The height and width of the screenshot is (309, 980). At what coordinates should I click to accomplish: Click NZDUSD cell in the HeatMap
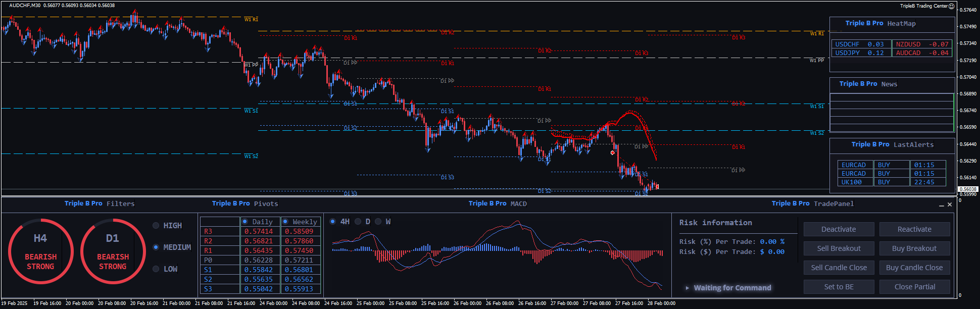coord(921,44)
